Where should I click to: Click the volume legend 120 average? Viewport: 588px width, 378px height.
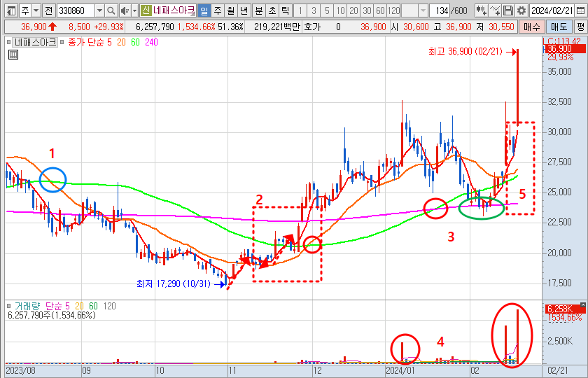coord(109,307)
